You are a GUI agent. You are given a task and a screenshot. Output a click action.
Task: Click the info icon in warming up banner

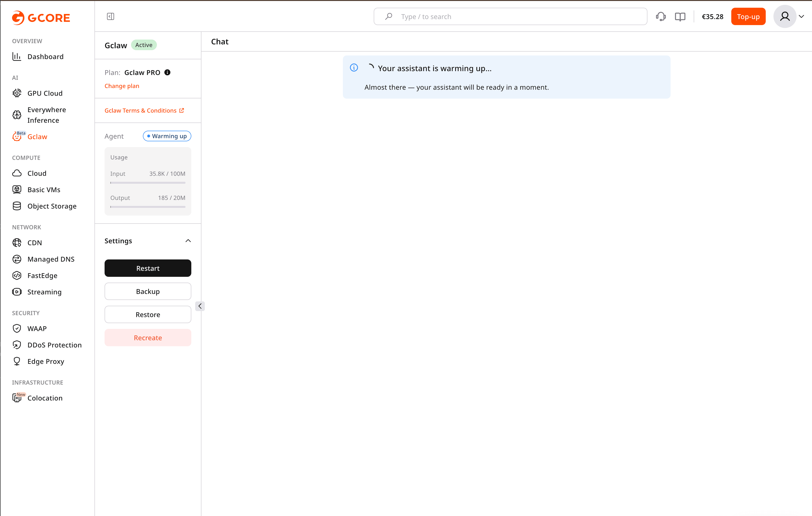tap(354, 68)
